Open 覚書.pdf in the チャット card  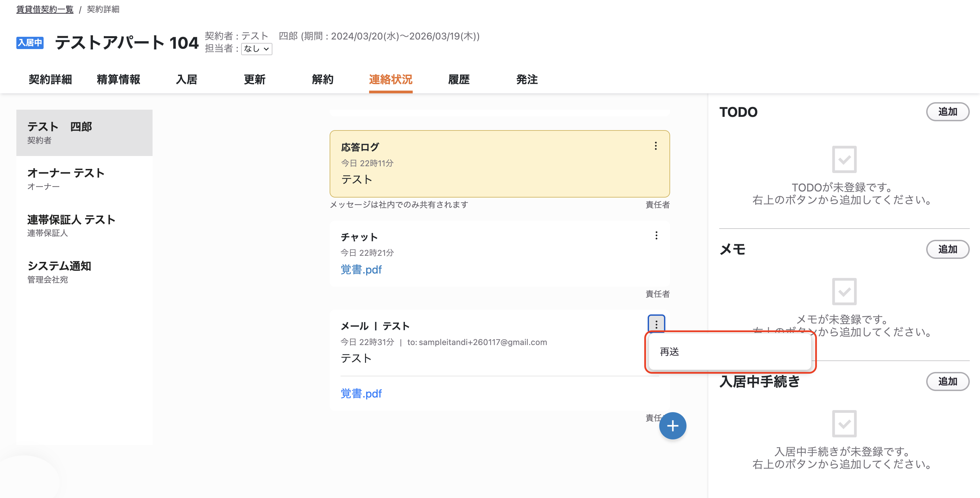(x=361, y=270)
